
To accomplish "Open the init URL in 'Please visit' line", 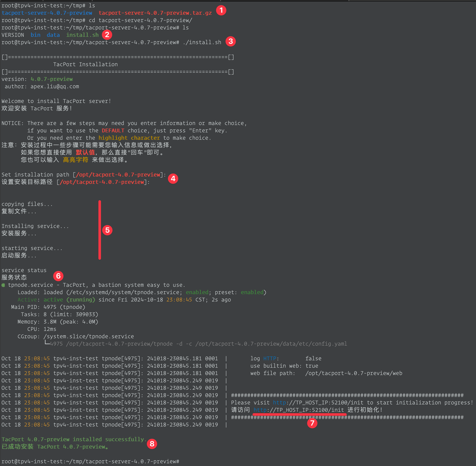I will pos(318,402).
